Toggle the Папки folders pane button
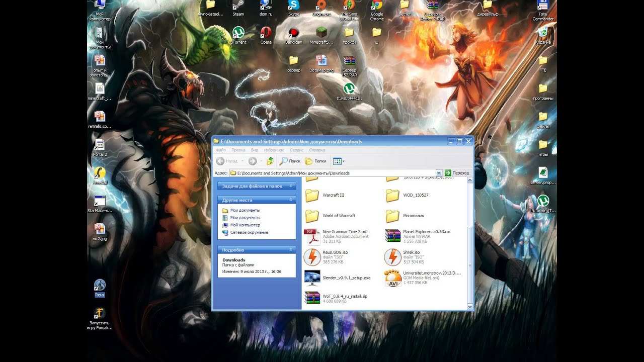This screenshot has height=362, width=644. point(315,161)
